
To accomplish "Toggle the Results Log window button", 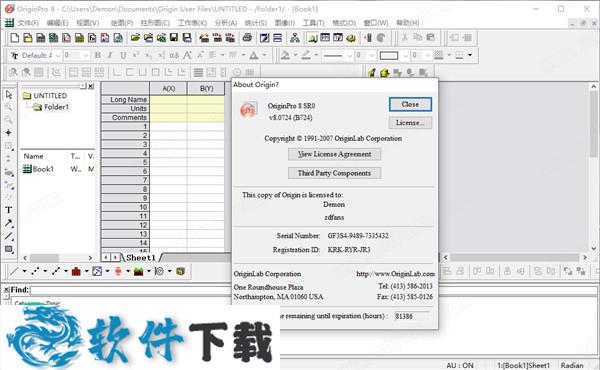I will point(325,37).
